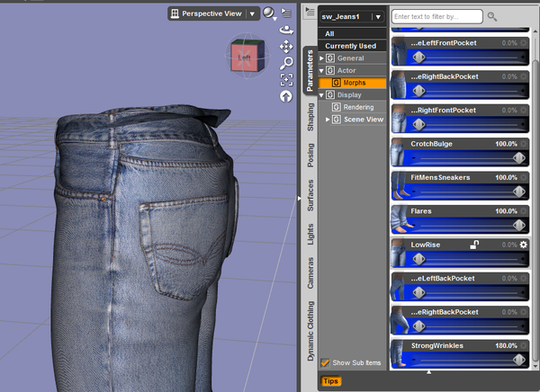Select the All category
The width and height of the screenshot is (540, 392).
point(352,34)
